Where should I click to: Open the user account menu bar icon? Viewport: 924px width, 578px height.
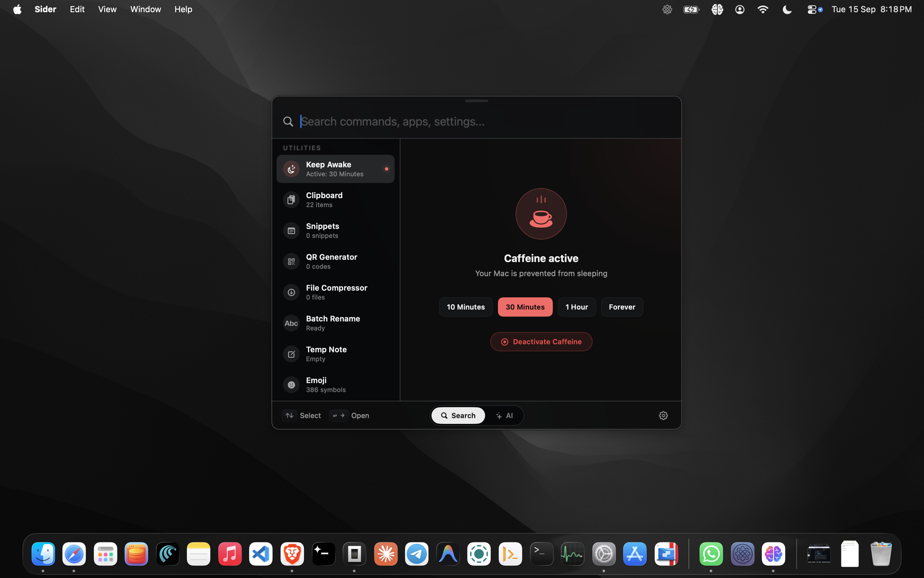740,9
